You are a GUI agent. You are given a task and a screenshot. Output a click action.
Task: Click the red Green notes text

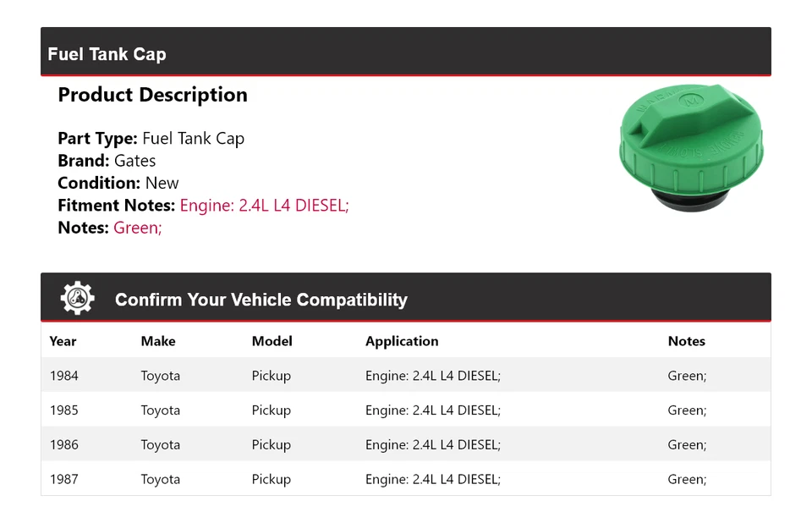click(137, 227)
